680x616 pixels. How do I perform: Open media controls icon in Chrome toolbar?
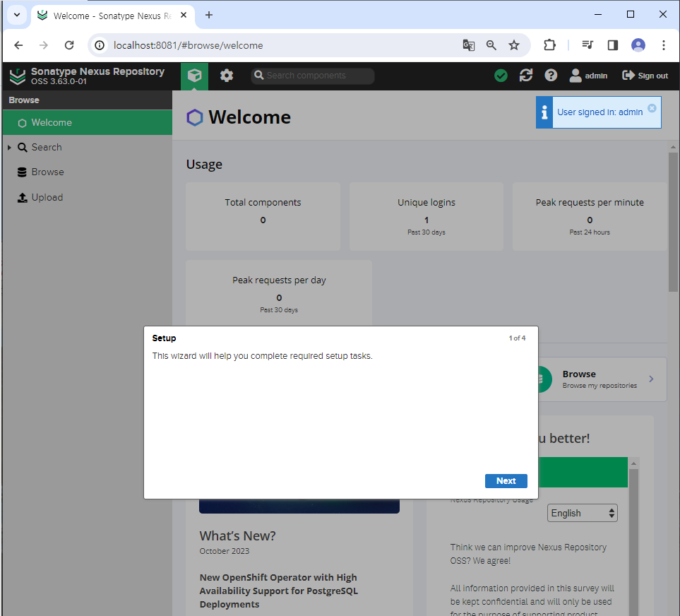click(587, 45)
